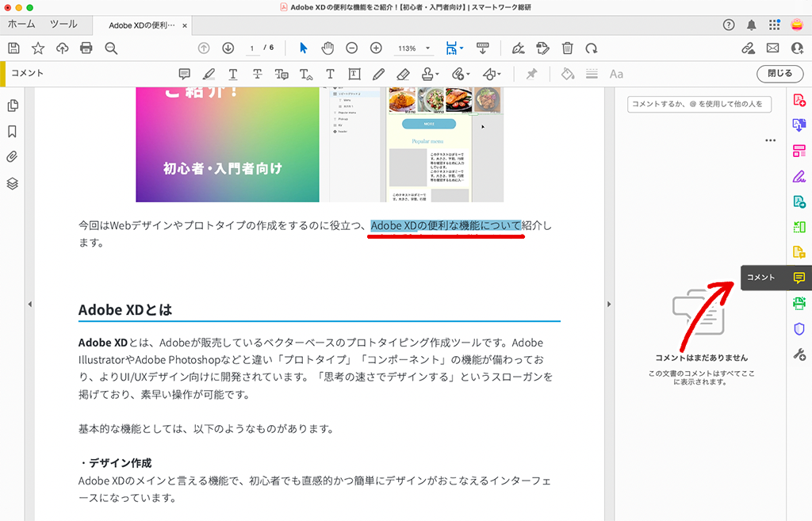
Task: Click the page number field showing 1
Action: coord(252,48)
